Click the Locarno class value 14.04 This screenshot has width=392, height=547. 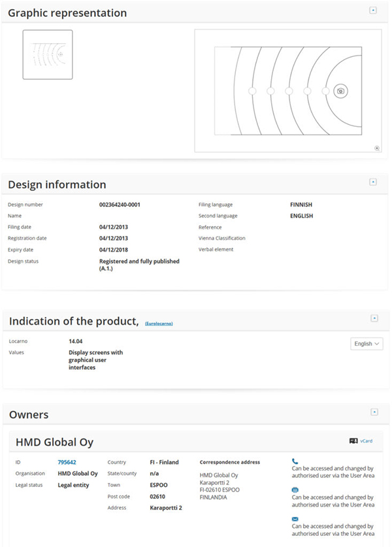[76, 341]
